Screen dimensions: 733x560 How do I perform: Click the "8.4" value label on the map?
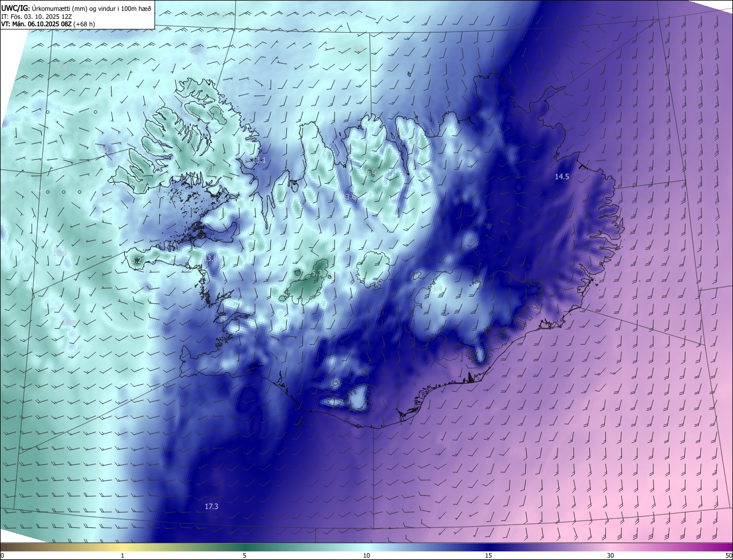(62, 68)
